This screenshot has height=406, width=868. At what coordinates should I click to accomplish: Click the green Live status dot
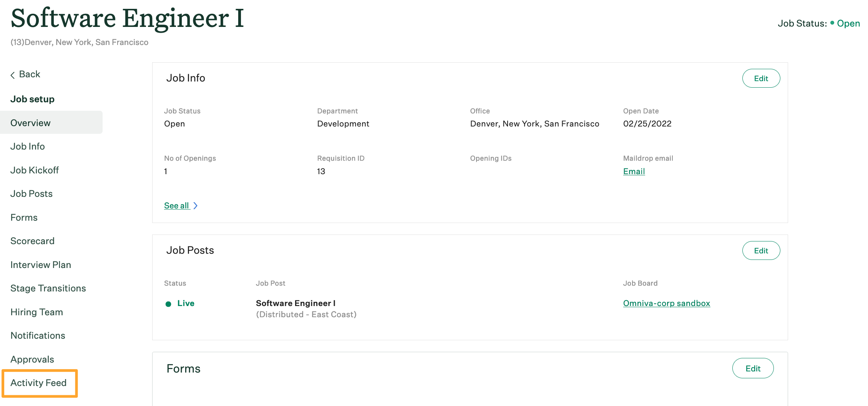[169, 304]
